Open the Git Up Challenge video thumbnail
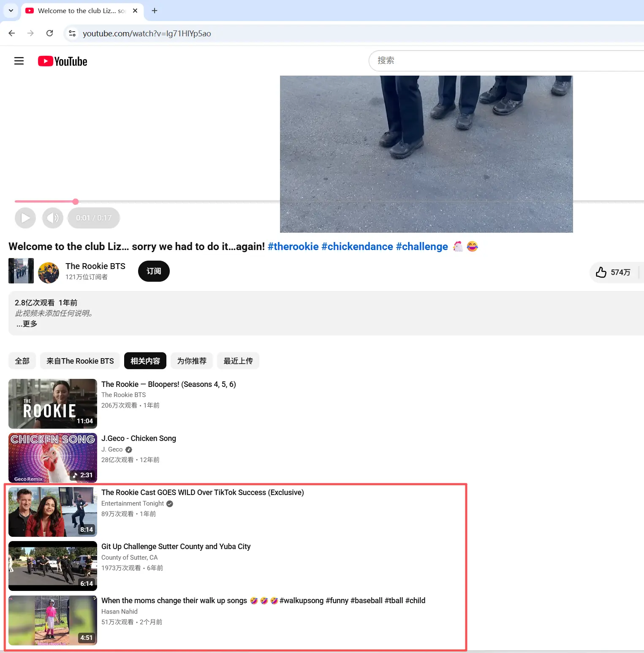644x653 pixels. (x=53, y=566)
